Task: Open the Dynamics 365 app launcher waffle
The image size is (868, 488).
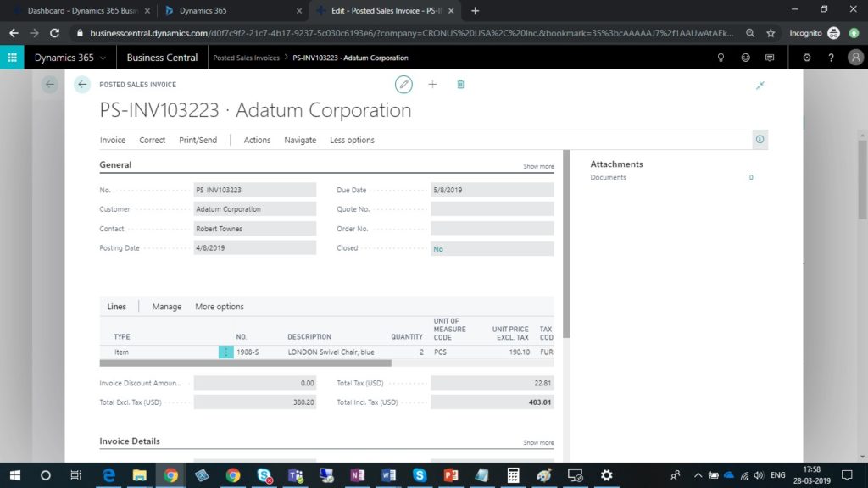Action: [x=12, y=58]
